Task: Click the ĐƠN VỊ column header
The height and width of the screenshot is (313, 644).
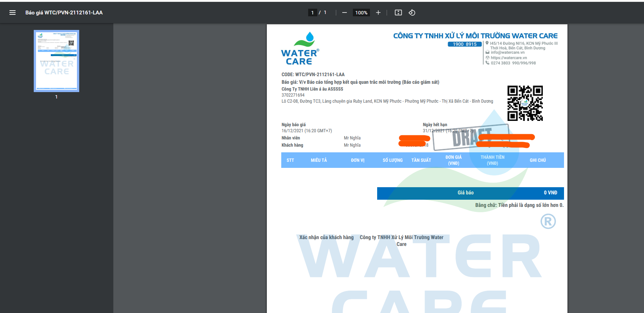Action: 357,160
